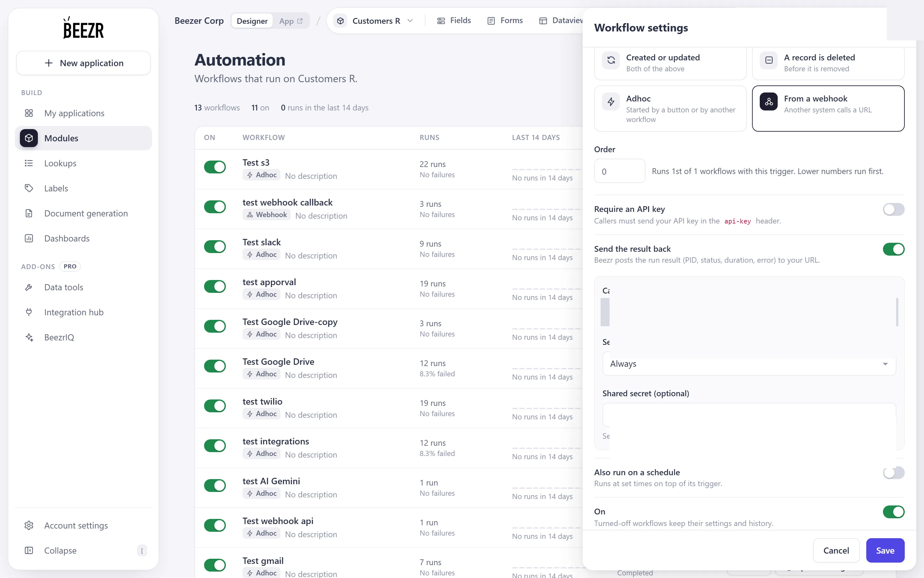Image resolution: width=924 pixels, height=578 pixels.
Task: Click the BeezrIQ sparkle icon
Action: tap(29, 337)
